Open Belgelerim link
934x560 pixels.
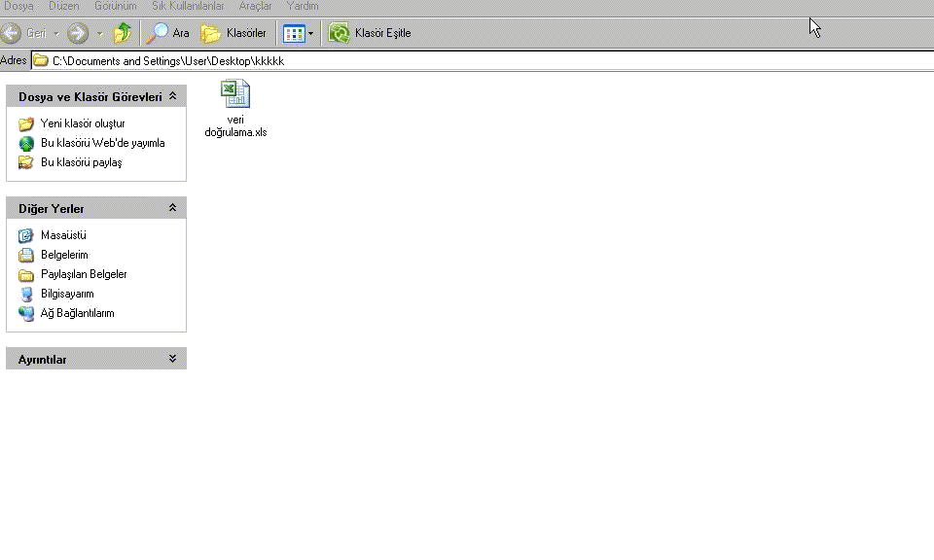[64, 255]
